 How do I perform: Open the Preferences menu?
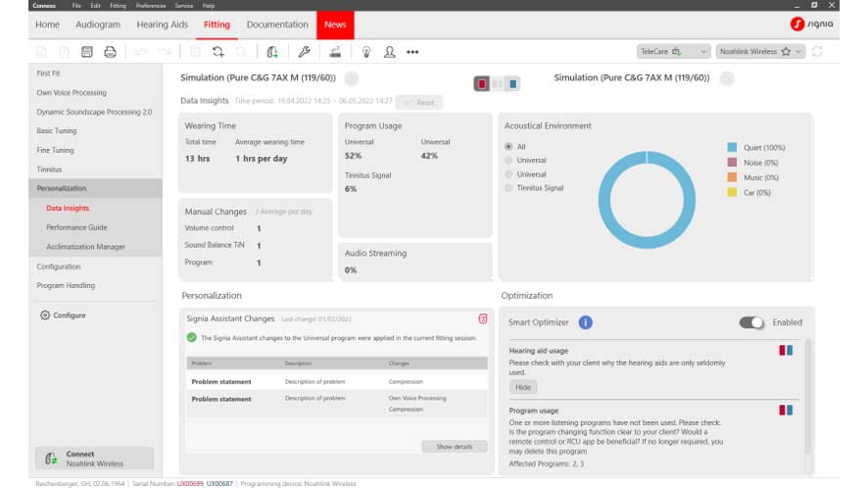click(150, 6)
